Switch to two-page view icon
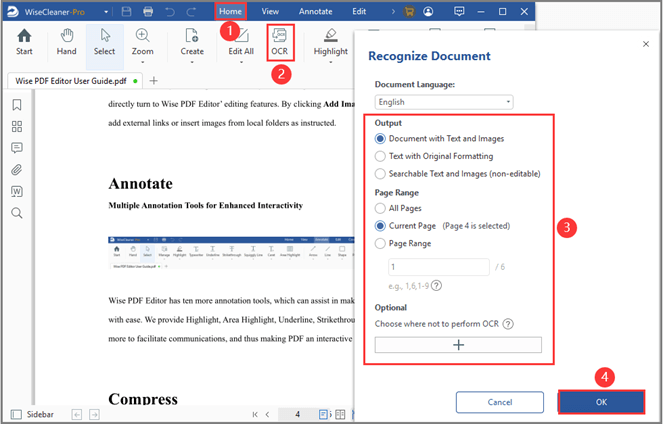Screen dimensions: 663x424 (340, 415)
